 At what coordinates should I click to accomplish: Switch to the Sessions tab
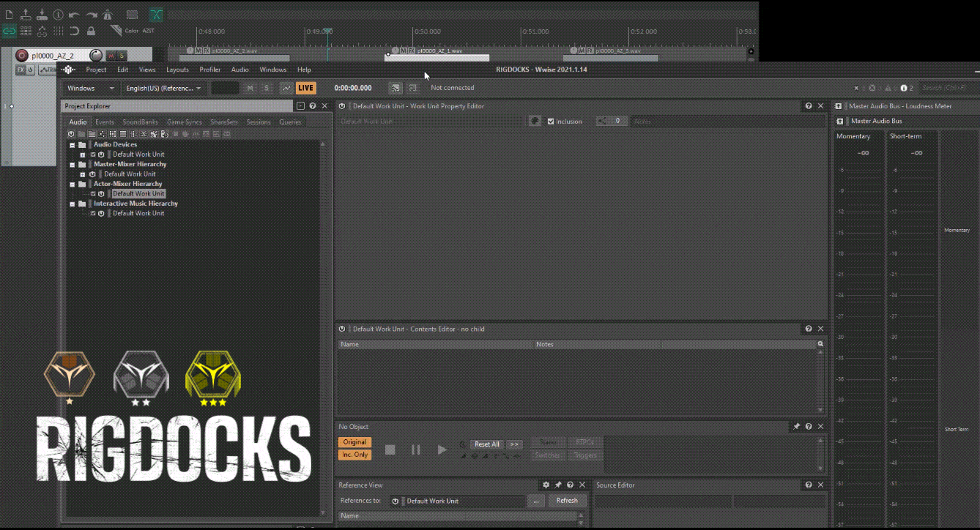(x=259, y=122)
